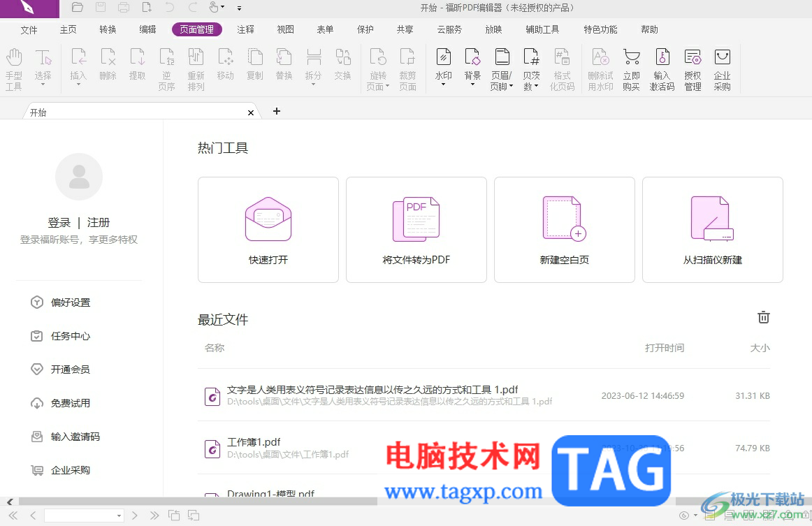Screen dimensions: 812x526
Task: Click the Print icon in quick toolbar
Action: 123,7
